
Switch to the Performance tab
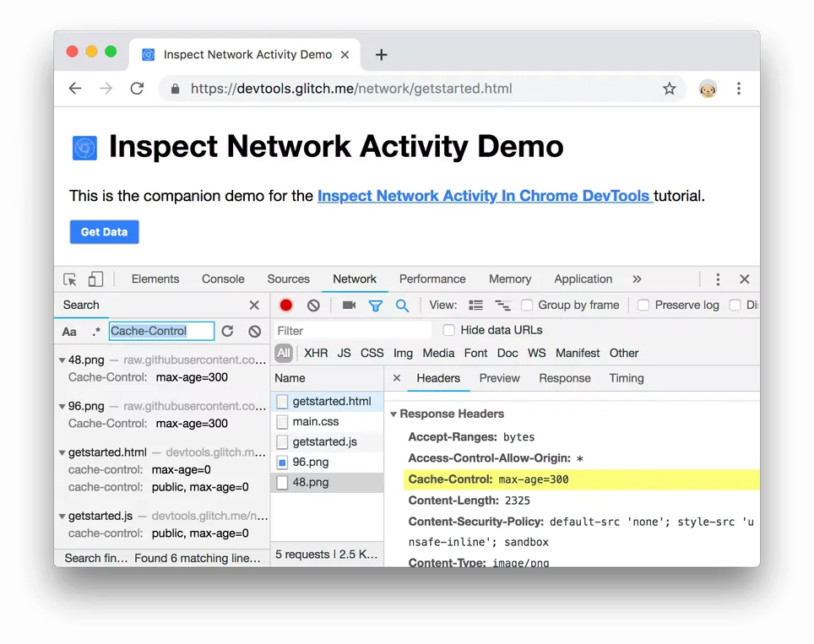[432, 279]
